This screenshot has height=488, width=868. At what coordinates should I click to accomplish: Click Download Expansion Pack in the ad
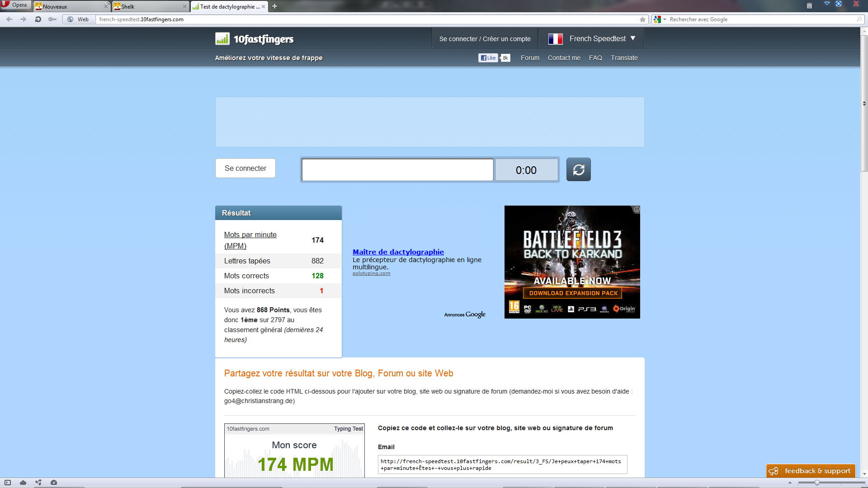coord(573,293)
